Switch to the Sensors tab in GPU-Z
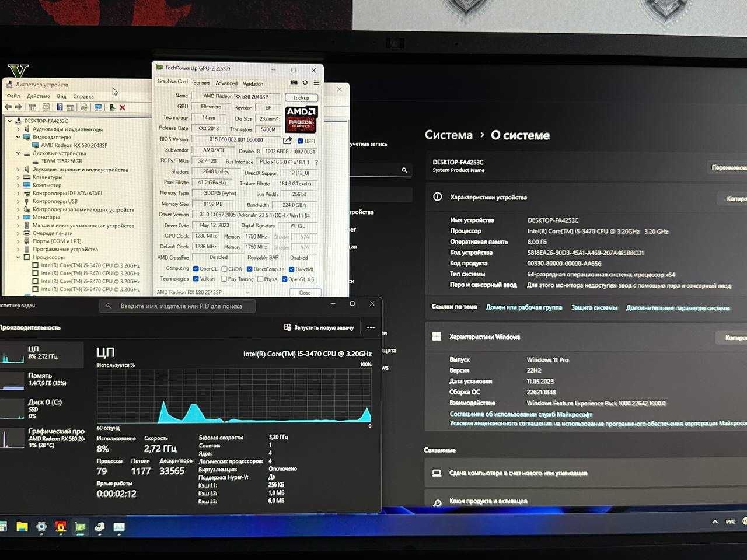 [x=202, y=83]
